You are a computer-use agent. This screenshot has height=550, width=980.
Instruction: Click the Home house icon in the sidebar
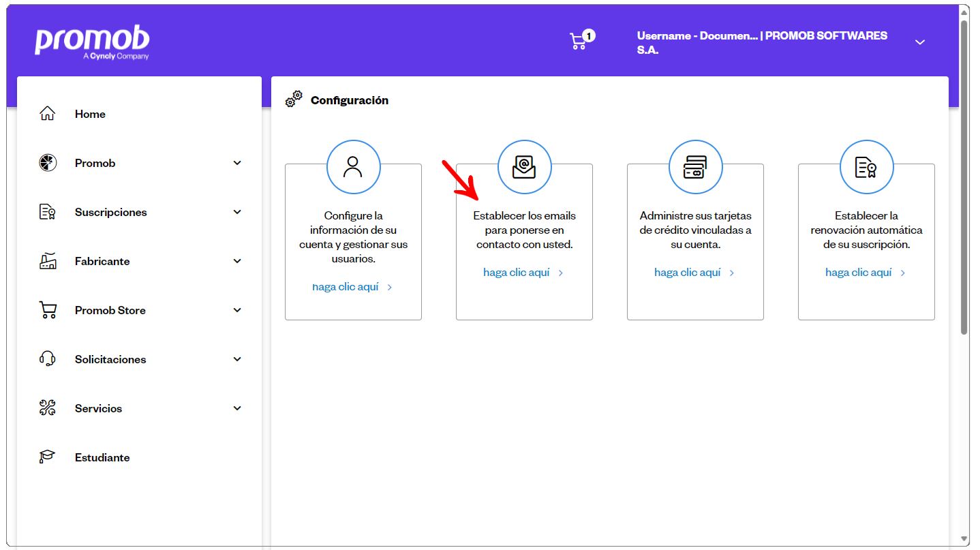click(47, 114)
